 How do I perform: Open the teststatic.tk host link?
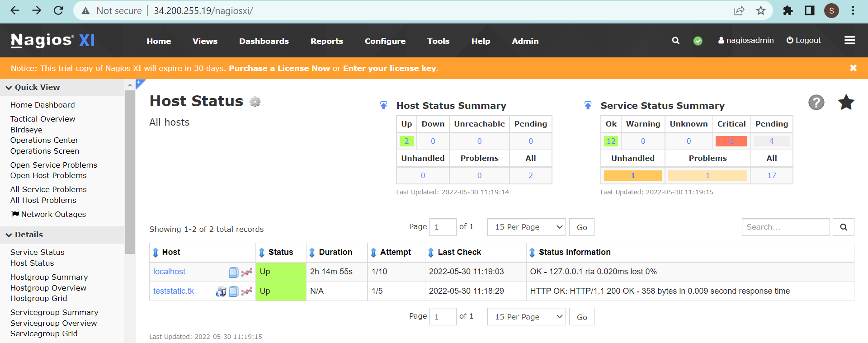click(174, 291)
